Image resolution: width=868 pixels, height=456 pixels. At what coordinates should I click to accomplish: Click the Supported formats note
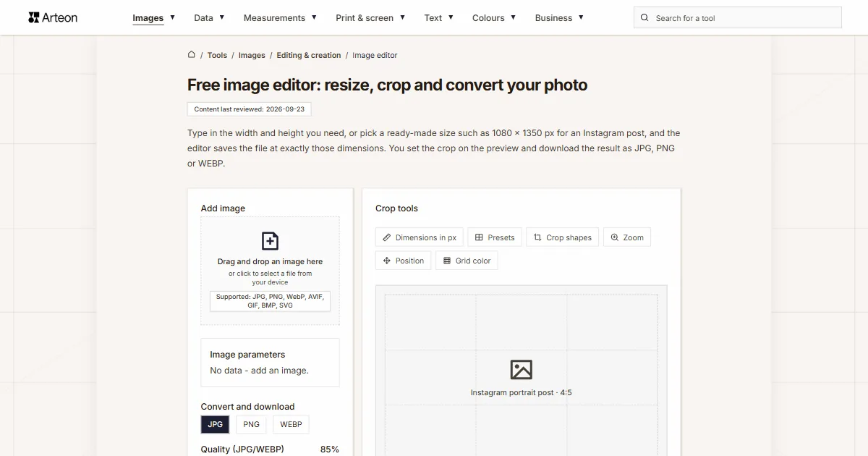(x=270, y=301)
